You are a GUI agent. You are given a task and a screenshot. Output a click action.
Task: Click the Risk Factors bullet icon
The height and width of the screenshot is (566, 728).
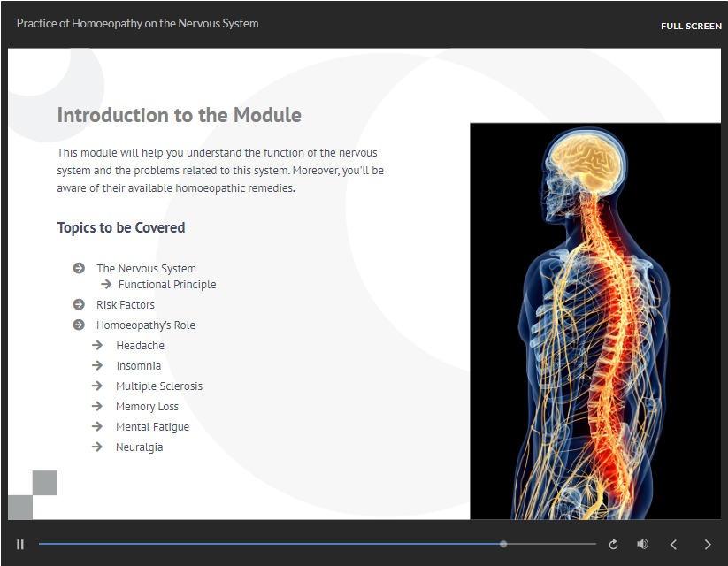(79, 304)
